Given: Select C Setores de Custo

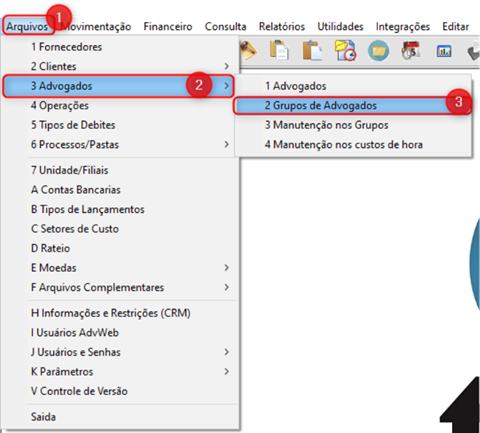Looking at the screenshot, I should 120,229.
